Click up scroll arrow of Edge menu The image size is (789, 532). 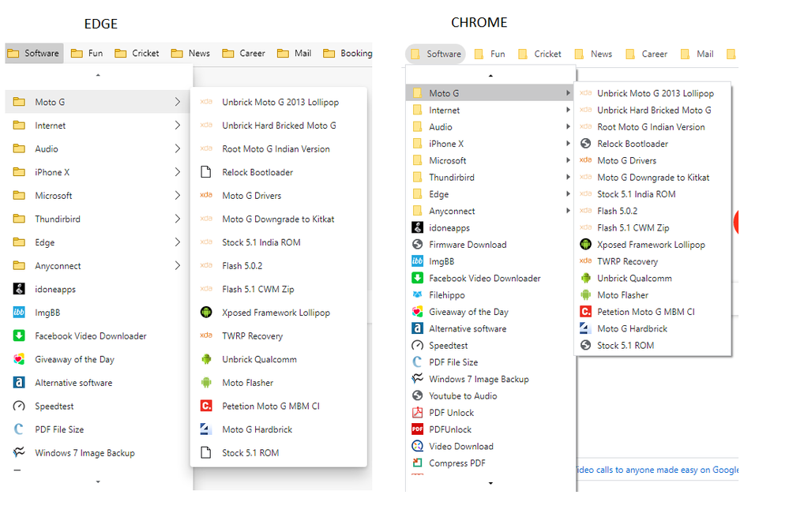point(98,75)
